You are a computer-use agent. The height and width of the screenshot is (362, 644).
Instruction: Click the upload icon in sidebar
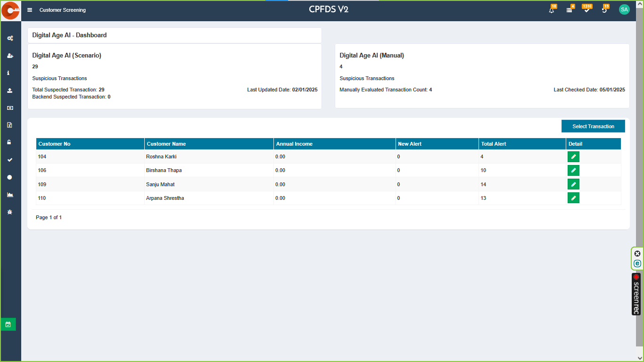coord(10,90)
